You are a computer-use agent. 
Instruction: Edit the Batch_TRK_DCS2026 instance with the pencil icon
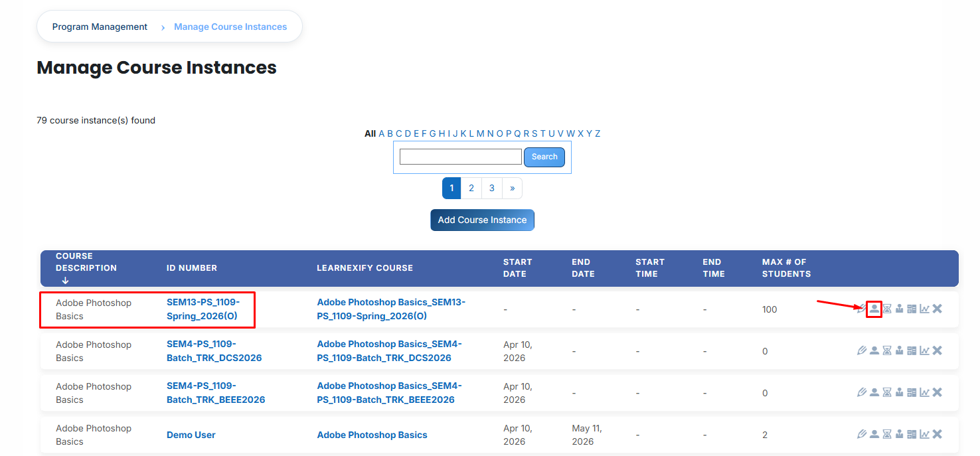[x=862, y=350]
